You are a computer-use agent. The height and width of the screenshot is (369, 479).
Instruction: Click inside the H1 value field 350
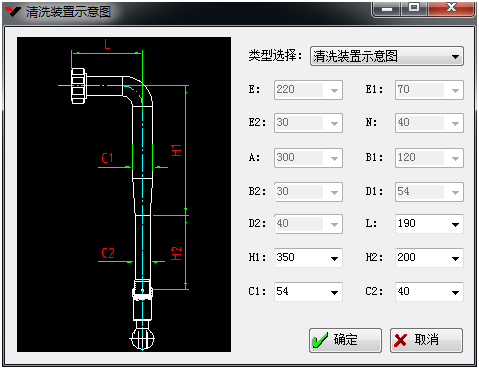[301, 258]
